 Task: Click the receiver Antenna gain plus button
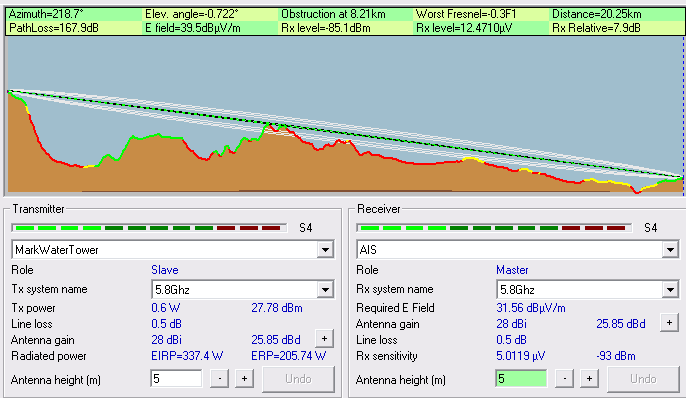click(x=669, y=323)
